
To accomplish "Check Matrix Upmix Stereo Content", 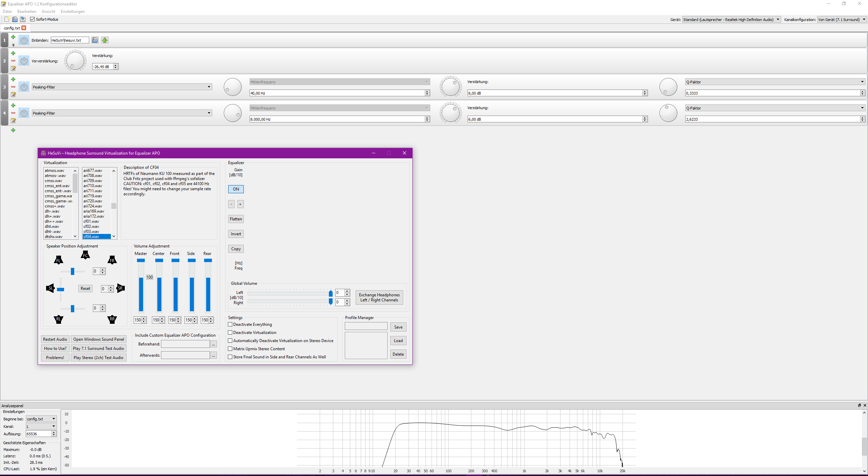I will click(x=230, y=349).
